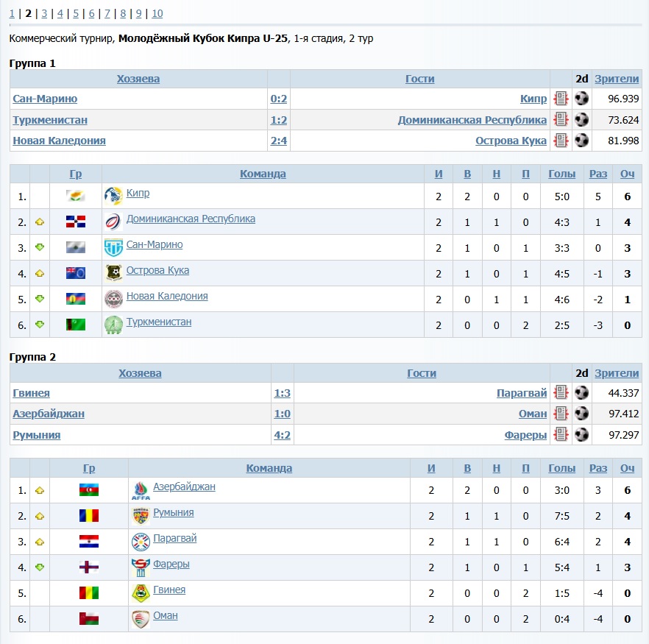Click the Парагвай team crest in standings
649x644 pixels.
140,542
